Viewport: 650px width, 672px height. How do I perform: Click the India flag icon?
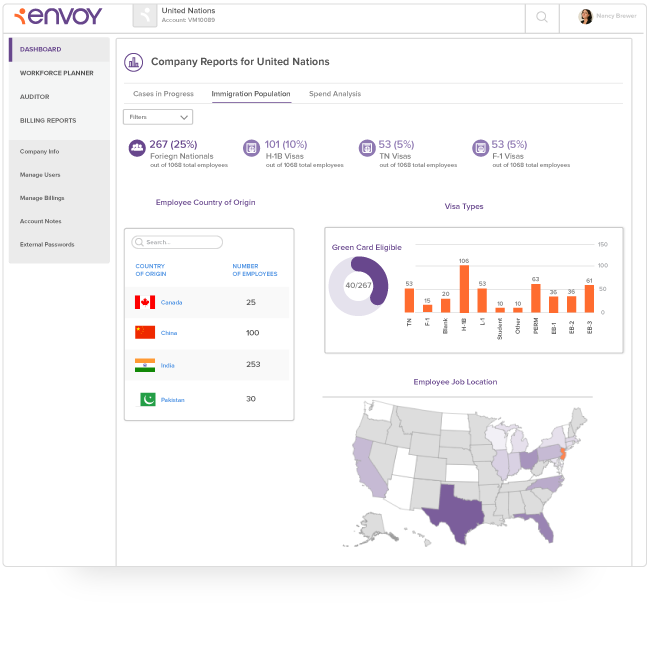pyautogui.click(x=145, y=365)
